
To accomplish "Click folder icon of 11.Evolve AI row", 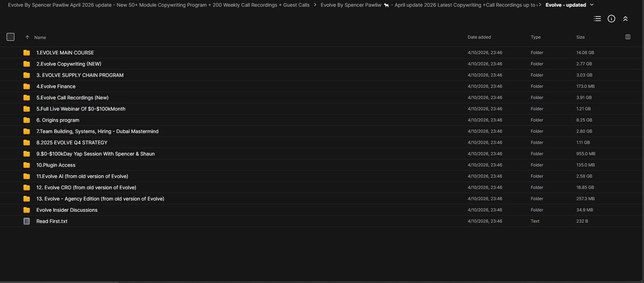I will pos(27,176).
